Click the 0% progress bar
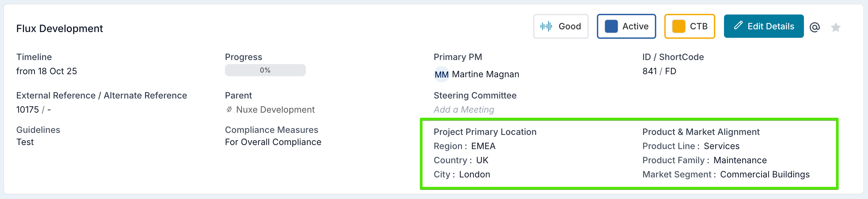 pos(265,70)
